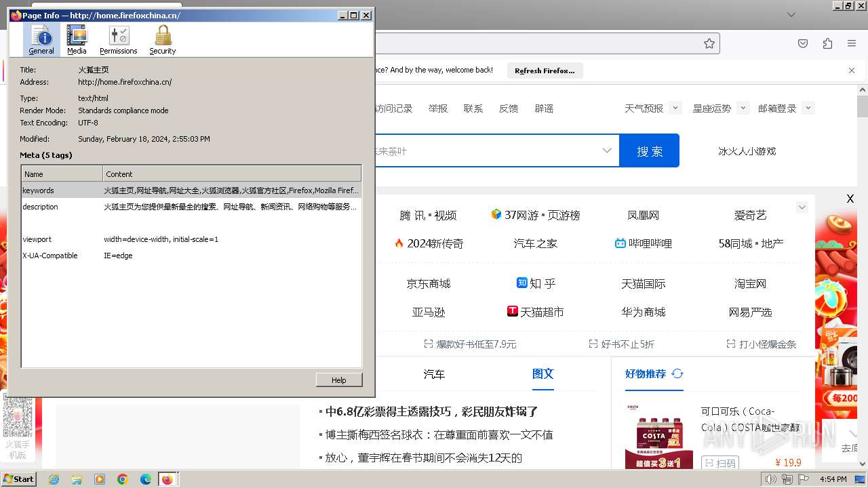Open the Windows Start menu
This screenshot has height=488, width=868.
coord(19,479)
